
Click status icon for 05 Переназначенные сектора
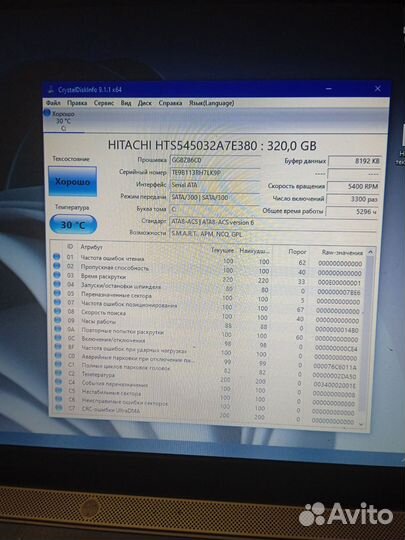pos(57,293)
